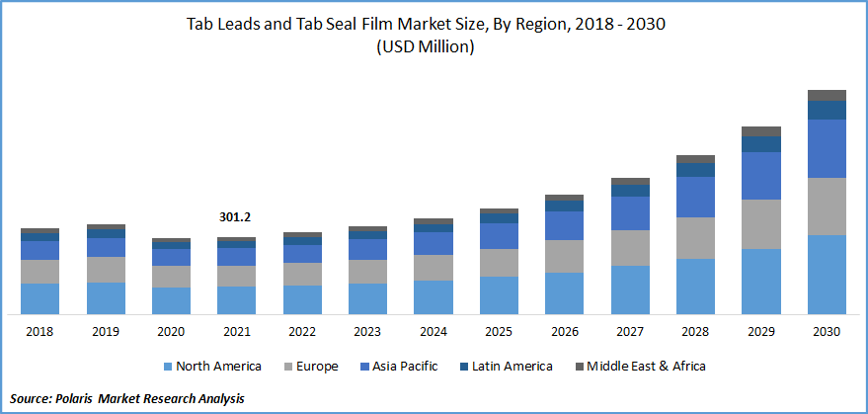
Task: Click the 2030 bar's North America segment
Action: coord(828,275)
